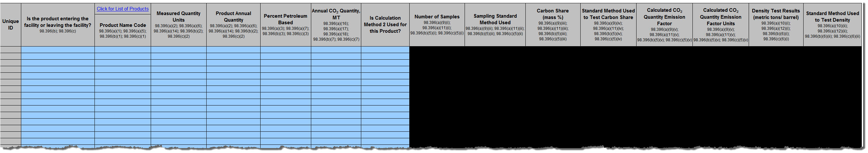The image size is (868, 153).
Task: Click 'Standard Method Used to Test Carbon Share' header
Action: click(x=608, y=25)
